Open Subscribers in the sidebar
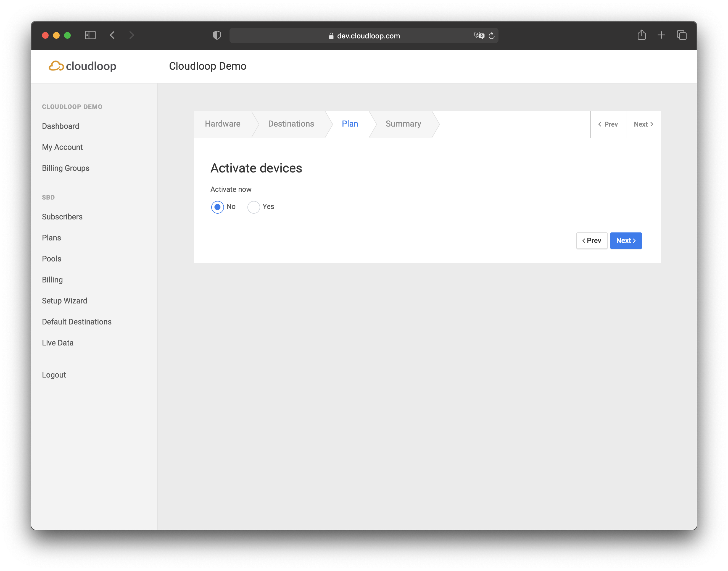 tap(62, 217)
